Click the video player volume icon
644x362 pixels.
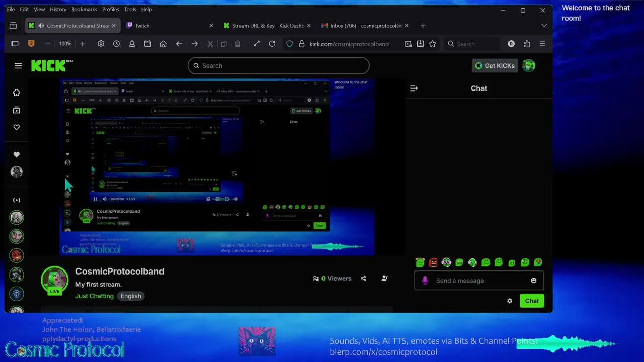(105, 199)
